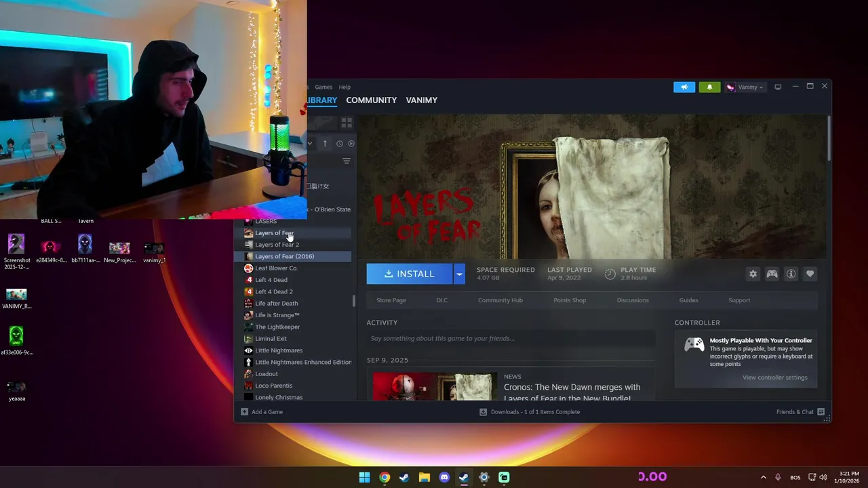This screenshot has width=868, height=488.
Task: Open Chrome from the taskbar
Action: pyautogui.click(x=384, y=477)
